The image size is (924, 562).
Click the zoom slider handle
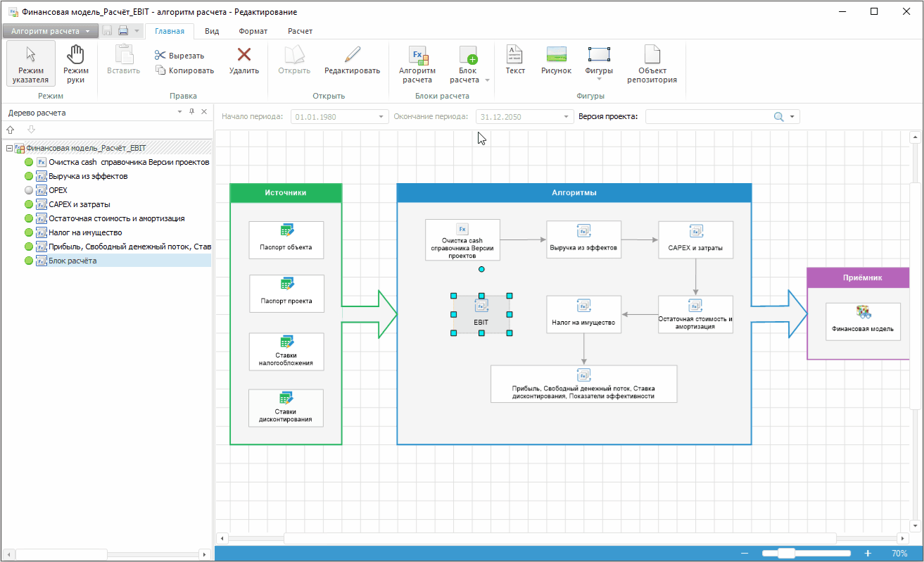[x=787, y=554]
